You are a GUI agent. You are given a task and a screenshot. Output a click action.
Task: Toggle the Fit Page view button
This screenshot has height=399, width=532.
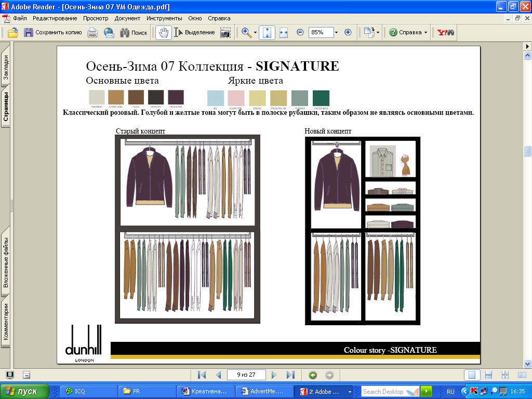pyautogui.click(x=267, y=33)
